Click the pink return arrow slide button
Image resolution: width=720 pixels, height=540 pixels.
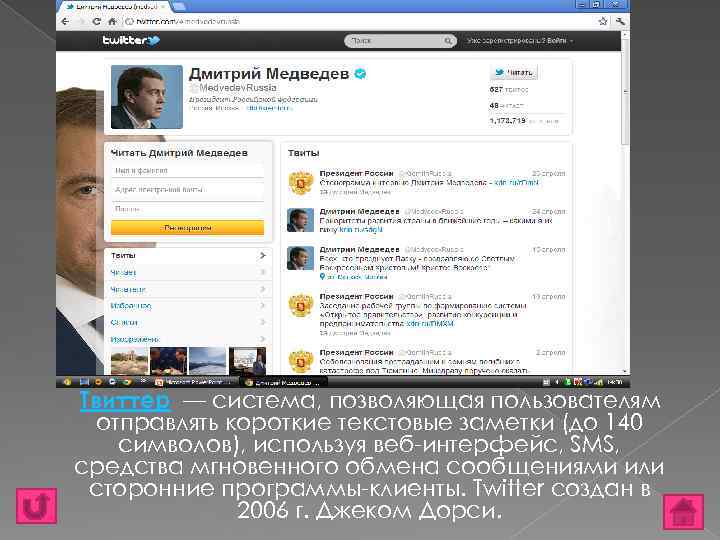point(36,506)
